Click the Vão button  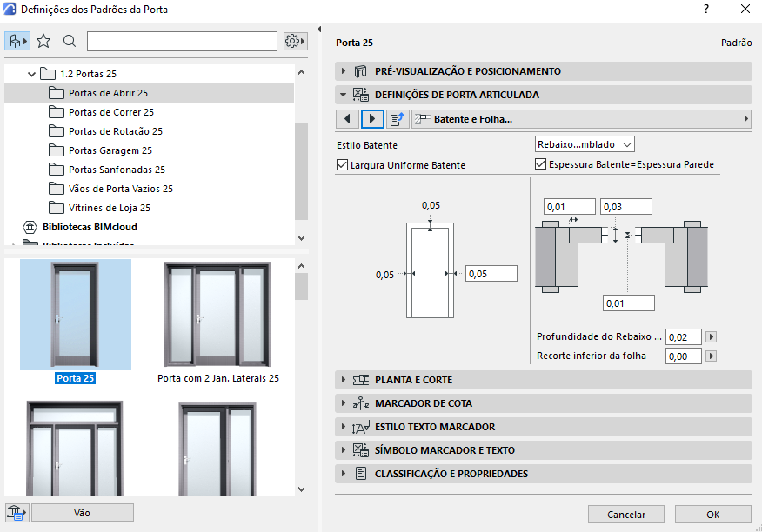82,513
